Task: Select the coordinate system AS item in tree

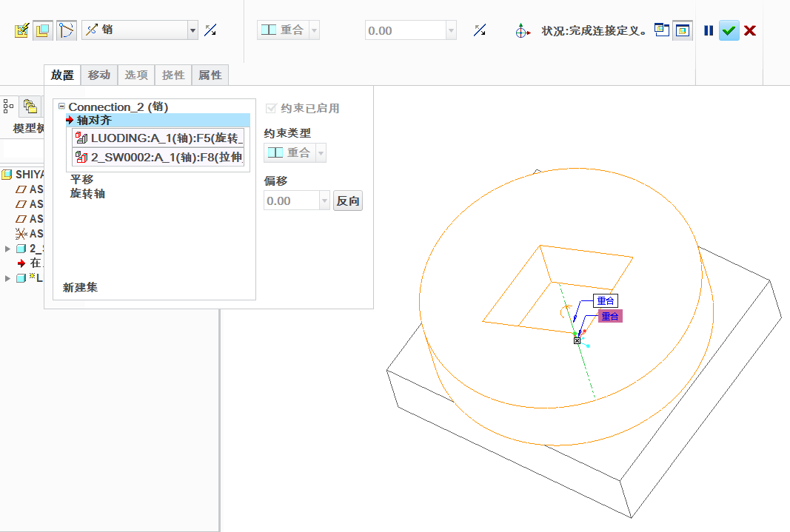Action: click(x=29, y=234)
